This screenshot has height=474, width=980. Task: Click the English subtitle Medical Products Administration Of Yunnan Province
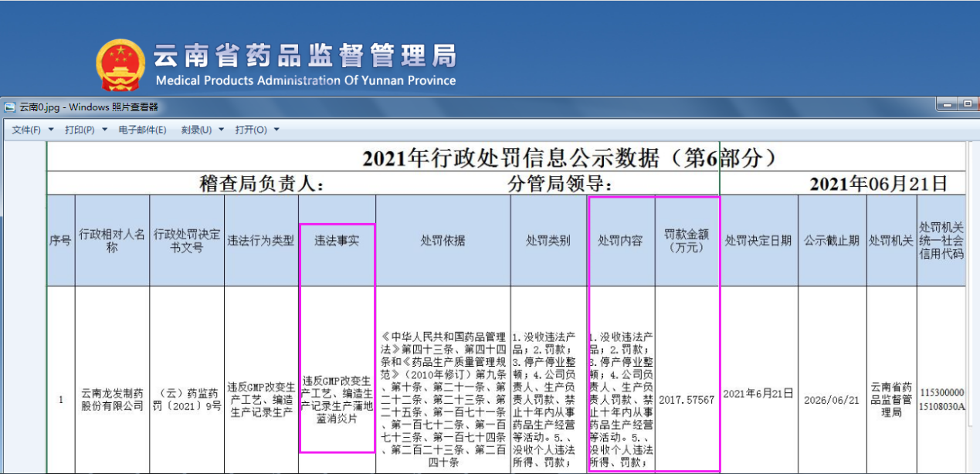pos(306,80)
